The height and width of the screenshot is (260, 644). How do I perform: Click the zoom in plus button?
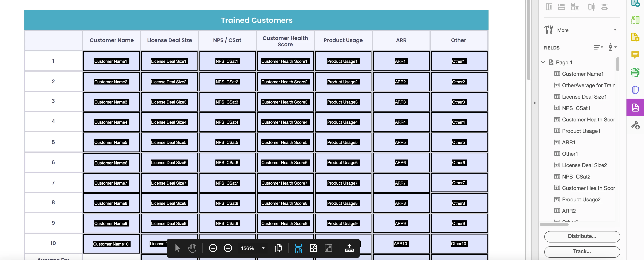pos(228,248)
